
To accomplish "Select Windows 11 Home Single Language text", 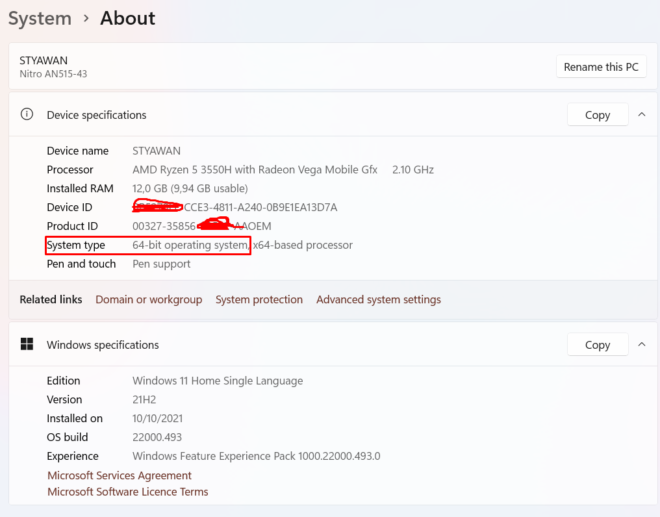I will [218, 381].
